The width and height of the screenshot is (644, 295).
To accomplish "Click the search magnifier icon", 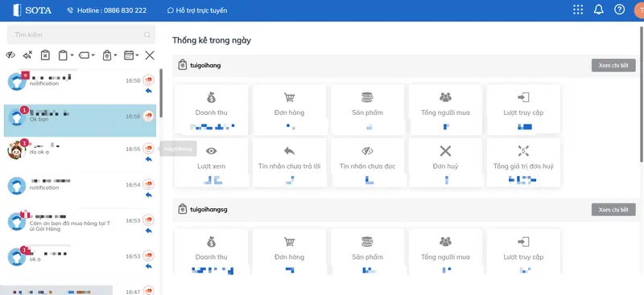I will click(x=147, y=35).
